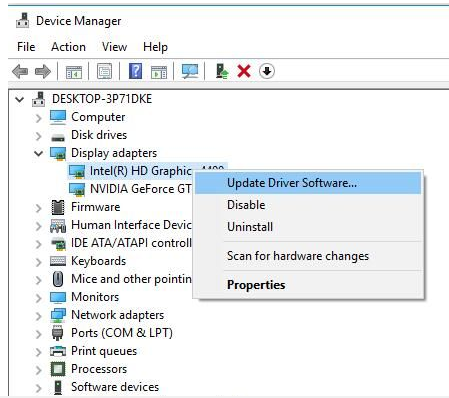Click the Update driver software toolbar icon
This screenshot has height=398, width=449.
(222, 71)
